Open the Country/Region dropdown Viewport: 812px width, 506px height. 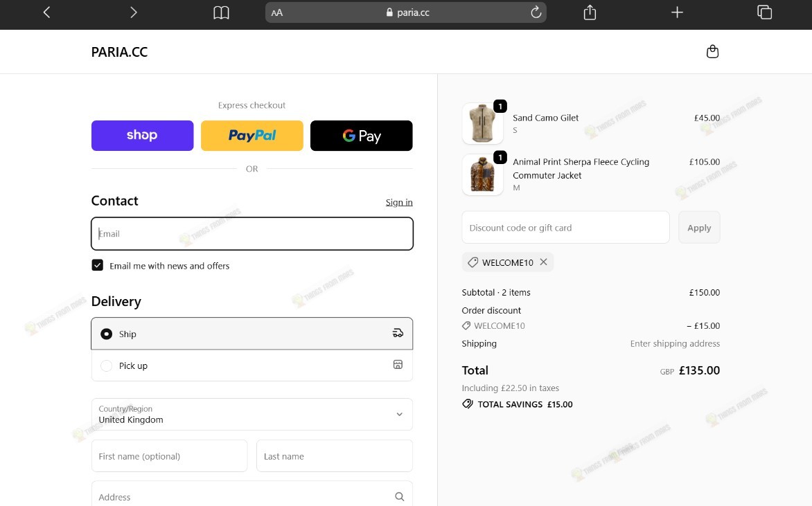(x=252, y=415)
